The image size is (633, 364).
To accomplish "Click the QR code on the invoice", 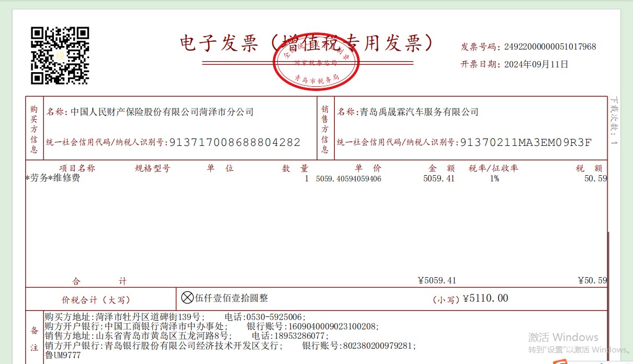I will [60, 55].
